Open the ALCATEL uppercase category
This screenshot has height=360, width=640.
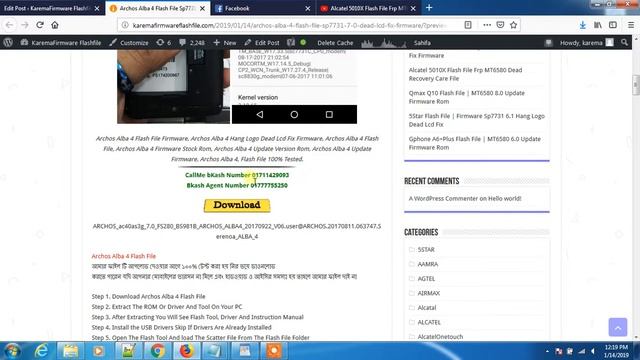coord(429,322)
